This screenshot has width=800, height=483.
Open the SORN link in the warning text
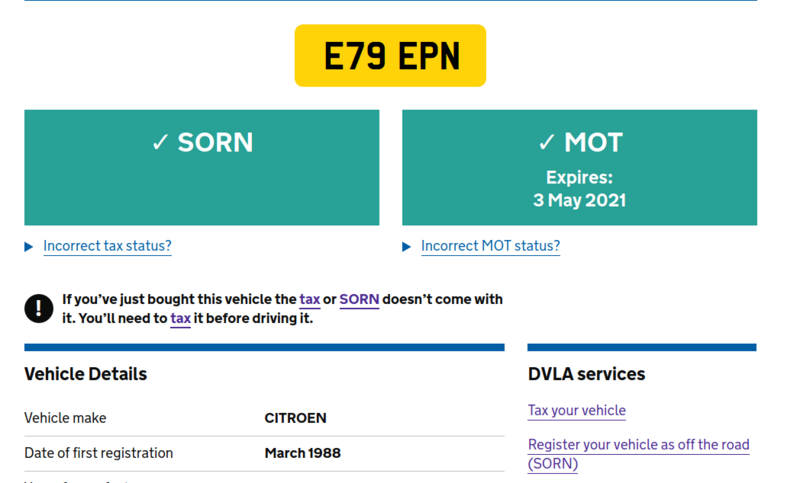(x=359, y=299)
